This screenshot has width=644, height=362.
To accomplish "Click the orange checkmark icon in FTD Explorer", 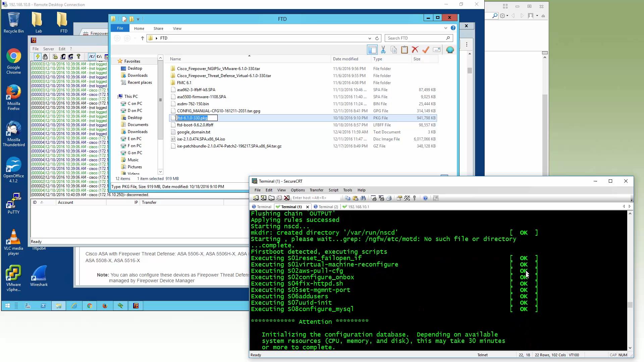I will coord(426,50).
